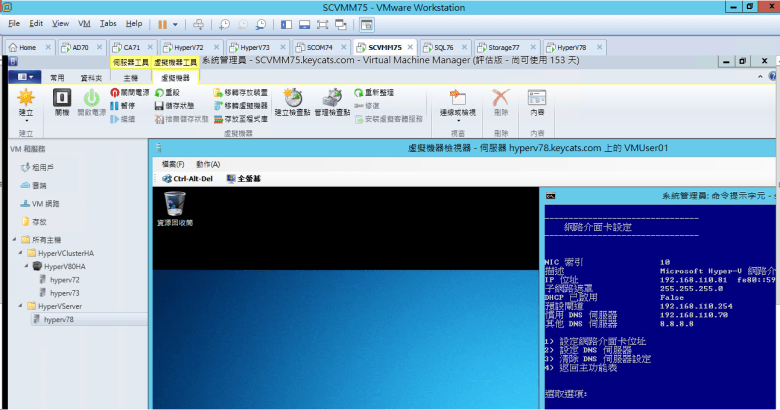Viewport: 780px width, 410px height.
Task: Select VM 網路 in navigation pane
Action: [44, 203]
